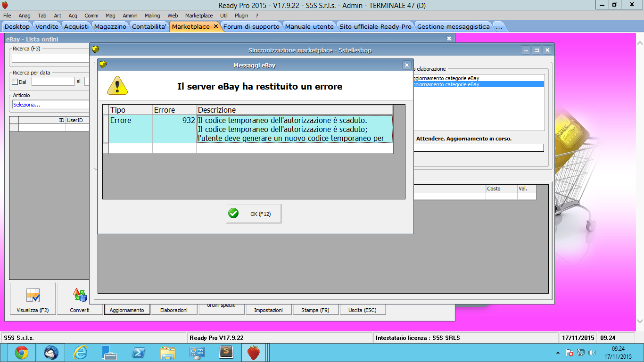Open the Anag menu
644x362 pixels.
coord(25,16)
